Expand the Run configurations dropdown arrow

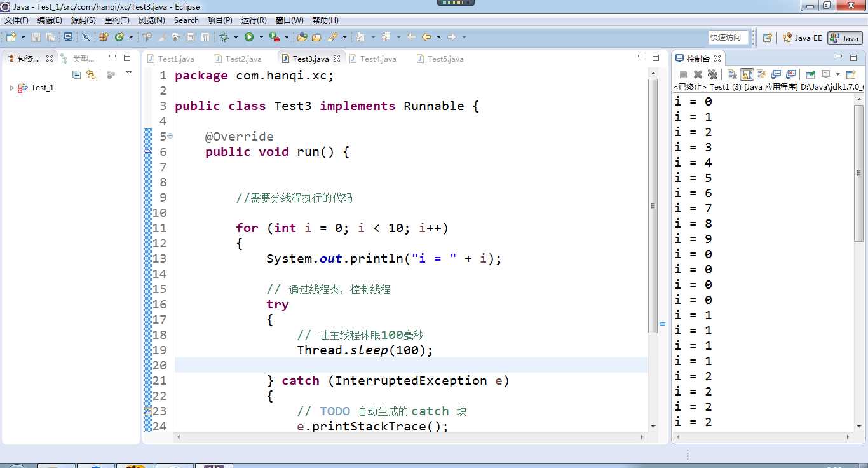261,38
